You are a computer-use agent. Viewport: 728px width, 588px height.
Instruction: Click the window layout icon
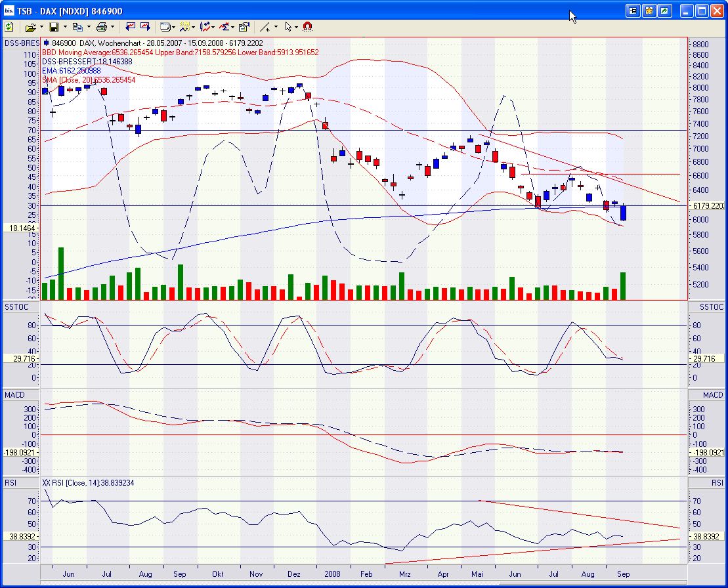click(x=165, y=27)
